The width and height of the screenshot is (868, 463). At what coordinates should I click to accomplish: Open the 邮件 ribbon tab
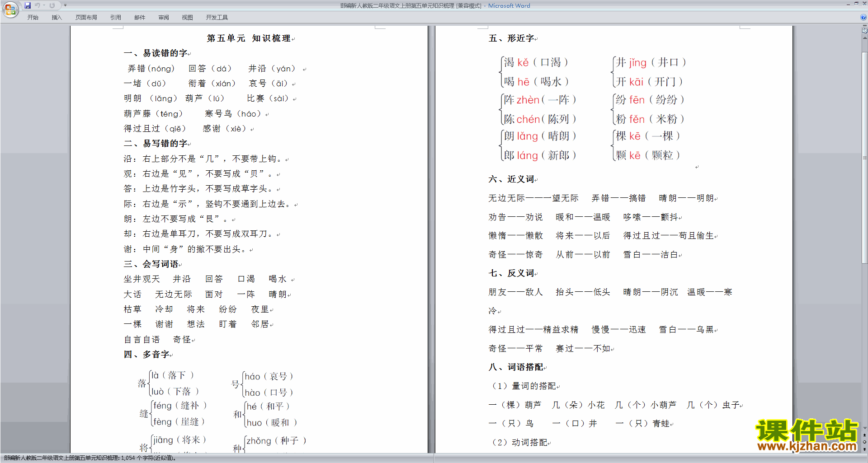pos(140,18)
